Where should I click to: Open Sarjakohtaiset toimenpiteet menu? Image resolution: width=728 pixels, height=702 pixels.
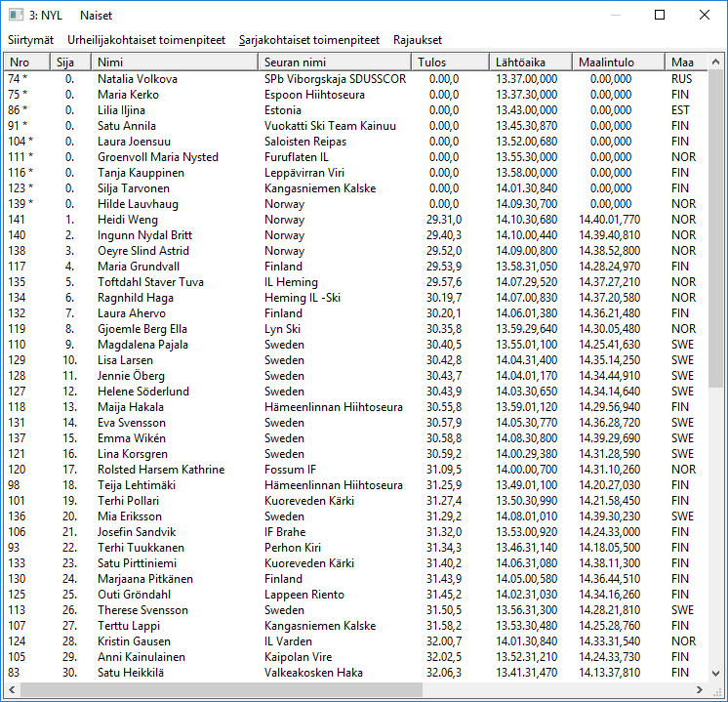309,40
